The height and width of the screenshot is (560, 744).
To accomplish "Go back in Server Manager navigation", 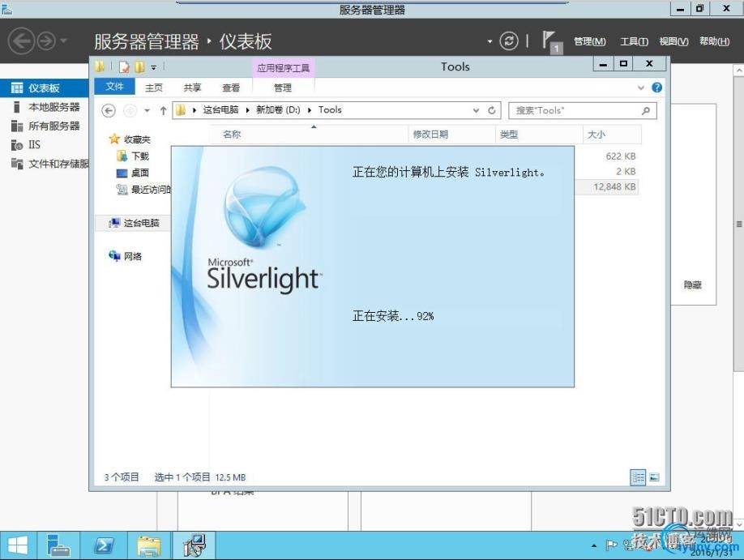I will [x=21, y=41].
